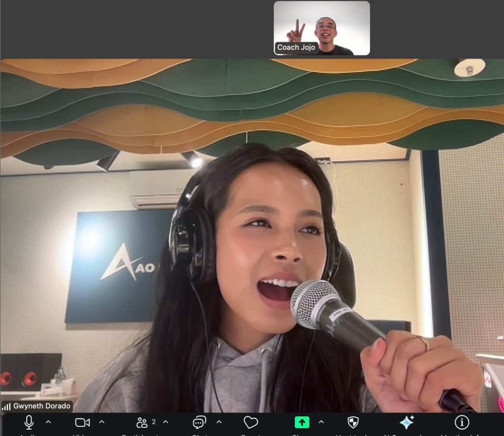
Task: Open the video options caret
Action: click(x=102, y=422)
